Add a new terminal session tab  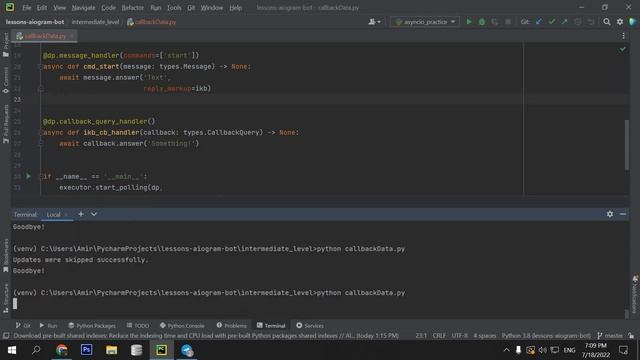pyautogui.click(x=81, y=214)
